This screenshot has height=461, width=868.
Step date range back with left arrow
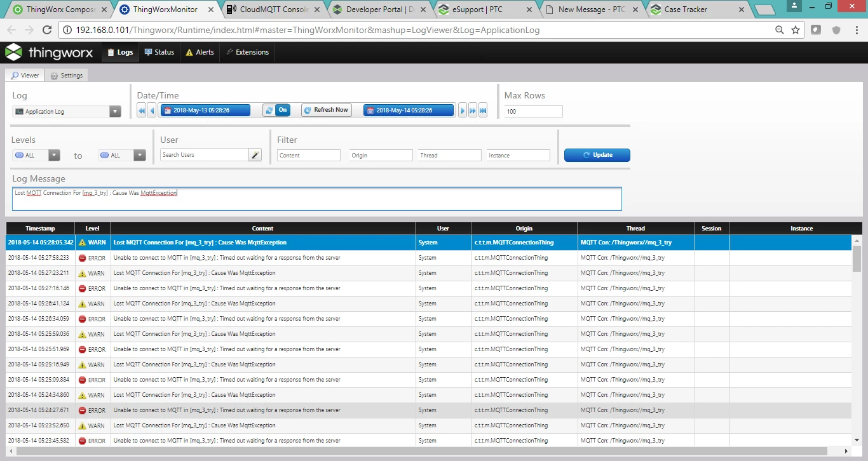[151, 110]
